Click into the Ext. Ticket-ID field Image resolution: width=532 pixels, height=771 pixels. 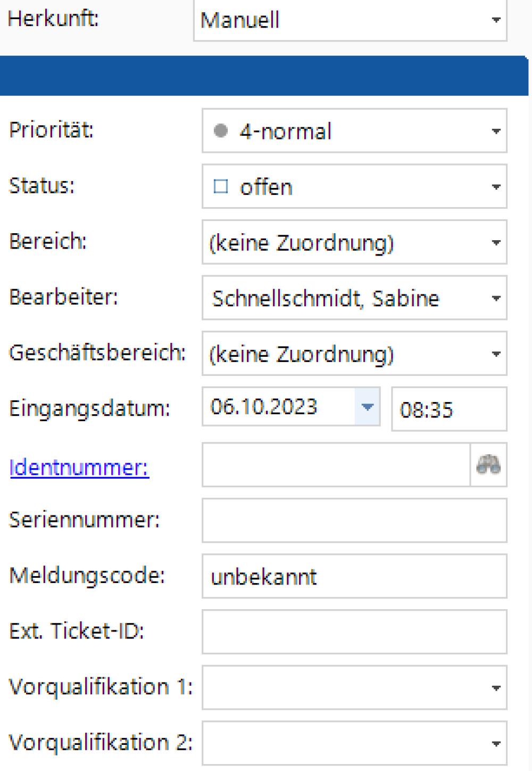(354, 632)
